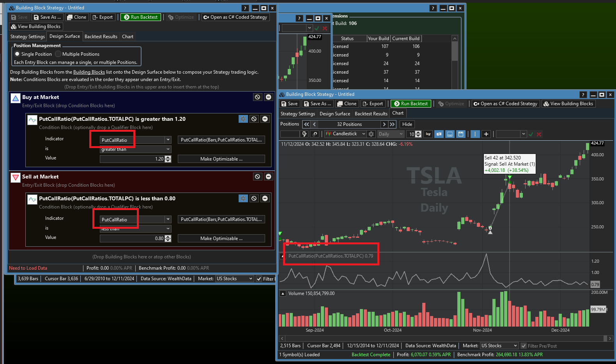Open Strategy Settings tab in right window
The width and height of the screenshot is (616, 364).
pos(297,114)
